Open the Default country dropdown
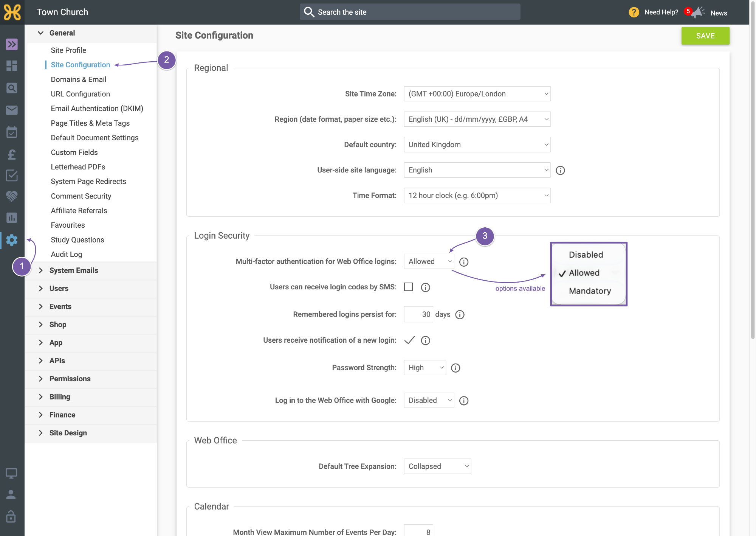This screenshot has width=756, height=536. click(x=477, y=144)
